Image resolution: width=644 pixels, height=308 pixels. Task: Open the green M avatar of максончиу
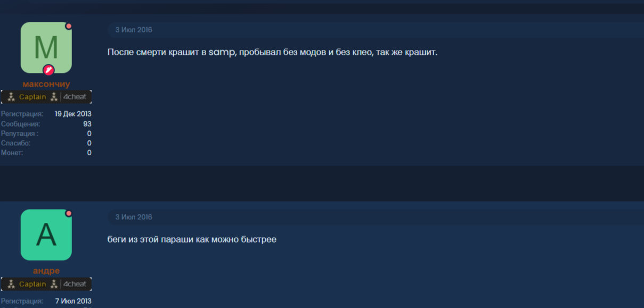(x=46, y=48)
